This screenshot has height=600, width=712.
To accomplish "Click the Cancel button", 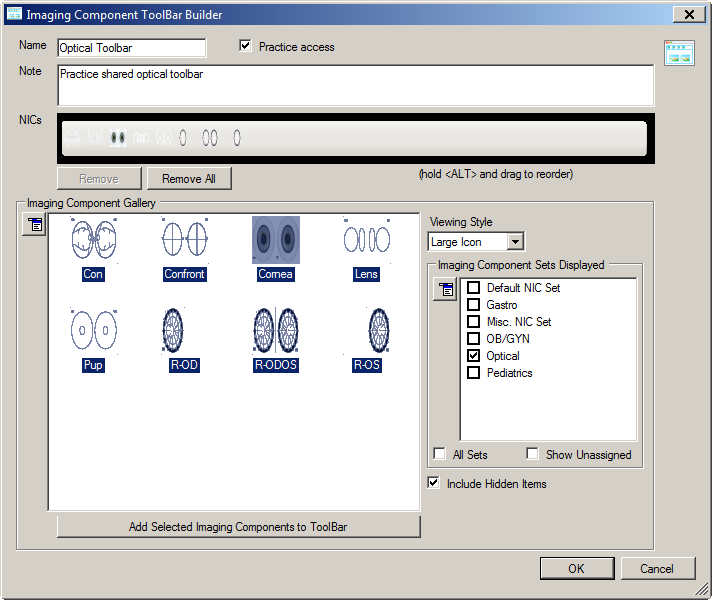I will coord(657,568).
